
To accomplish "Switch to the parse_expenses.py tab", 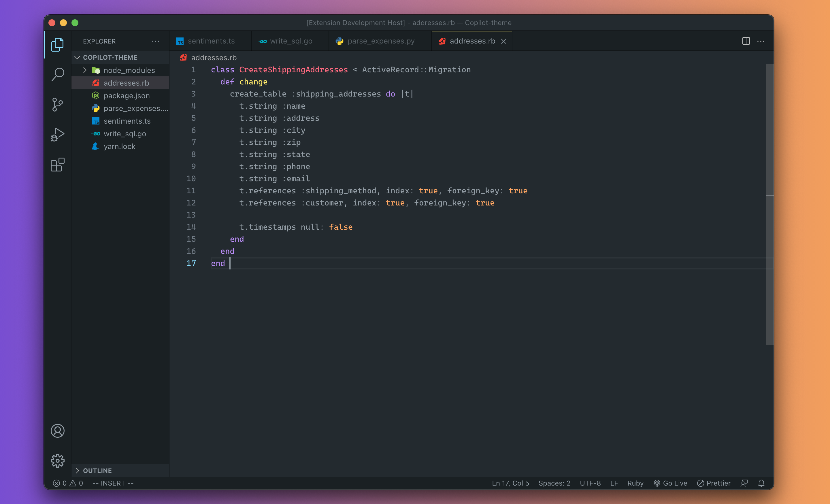I will [x=381, y=41].
